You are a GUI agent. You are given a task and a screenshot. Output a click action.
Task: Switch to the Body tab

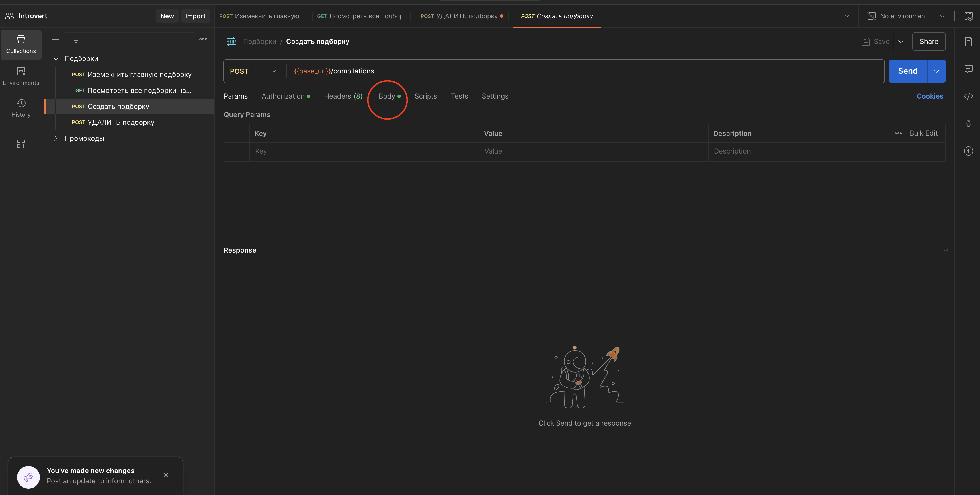click(387, 96)
